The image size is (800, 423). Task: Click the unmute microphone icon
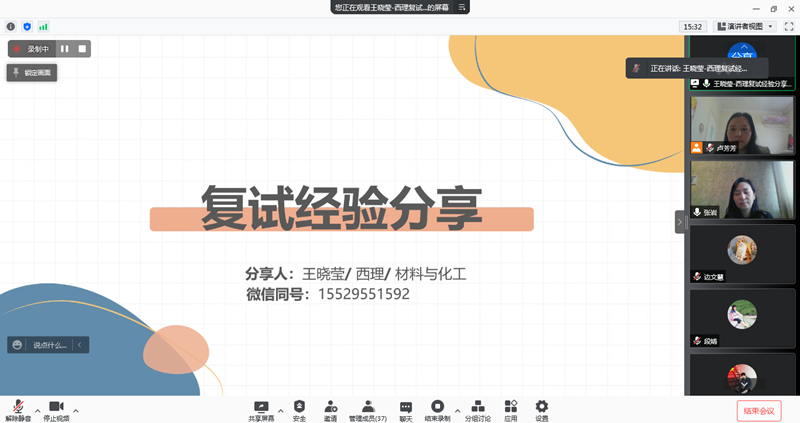click(x=17, y=406)
